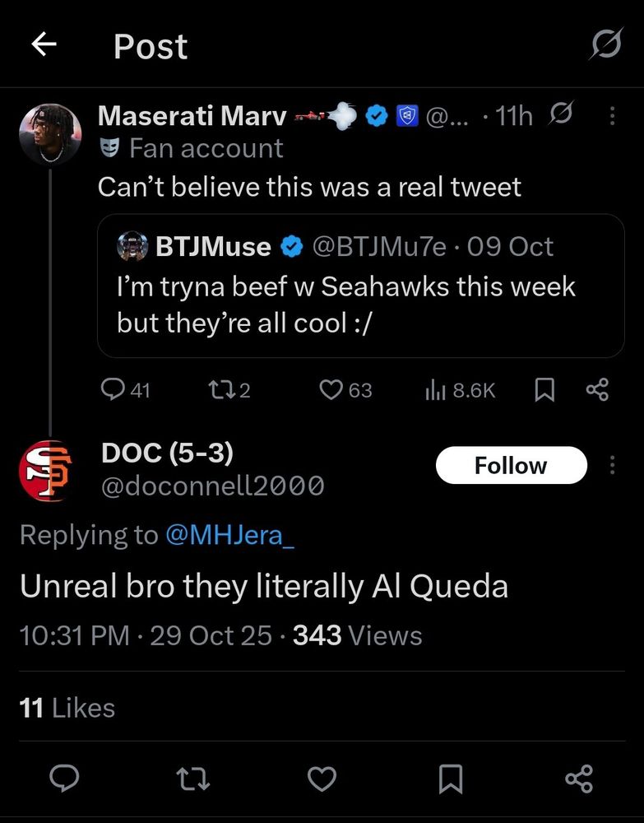644x823 pixels.
Task: Repost Maserati Marv's post with 2 reposts
Action: tap(229, 390)
